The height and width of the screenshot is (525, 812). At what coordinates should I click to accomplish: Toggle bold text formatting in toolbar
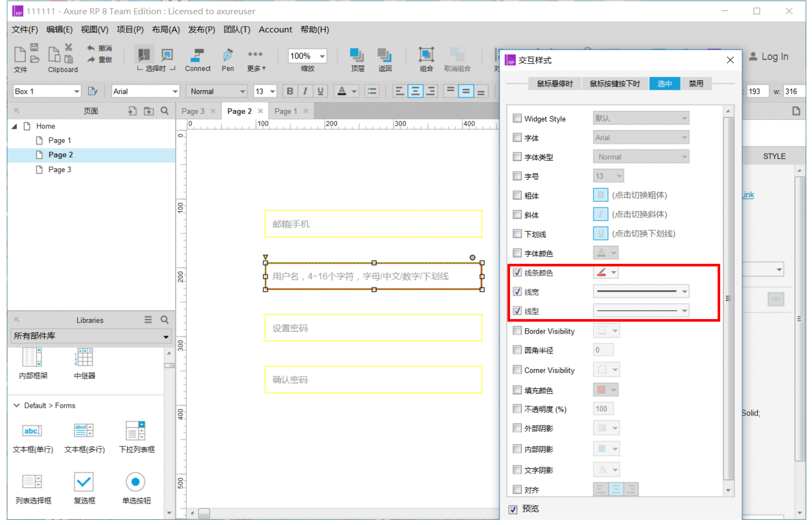coord(290,91)
